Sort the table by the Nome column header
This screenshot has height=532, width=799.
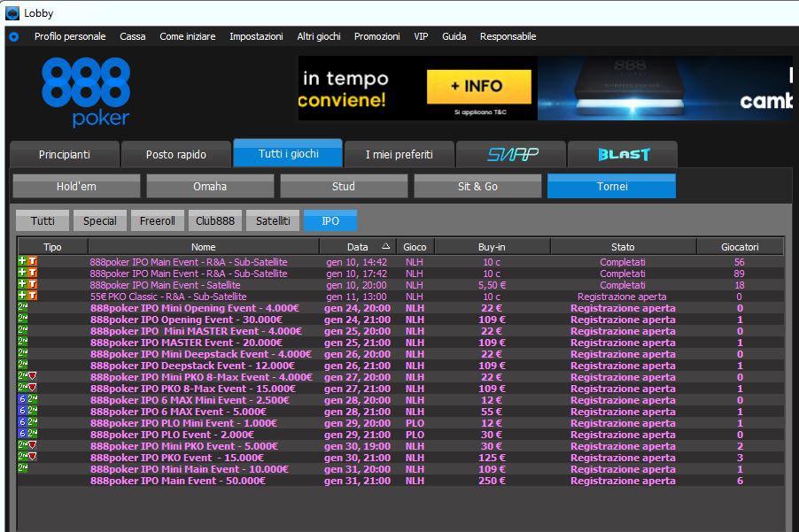(x=204, y=247)
